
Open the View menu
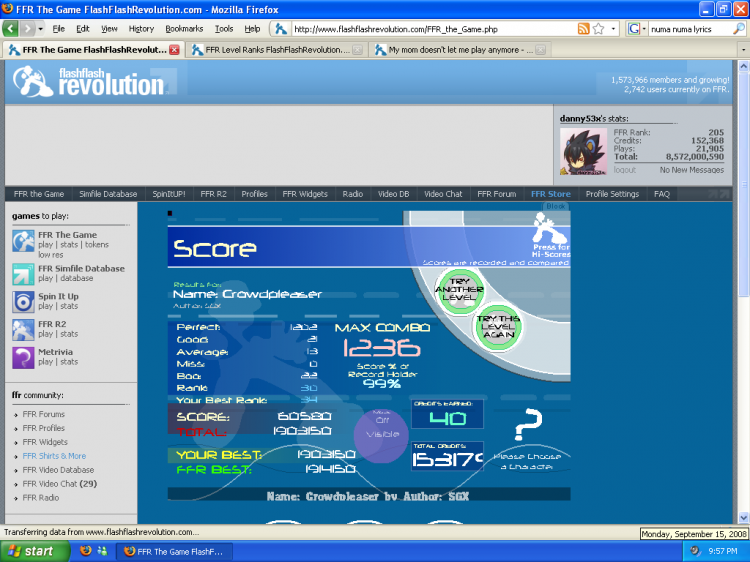point(109,29)
